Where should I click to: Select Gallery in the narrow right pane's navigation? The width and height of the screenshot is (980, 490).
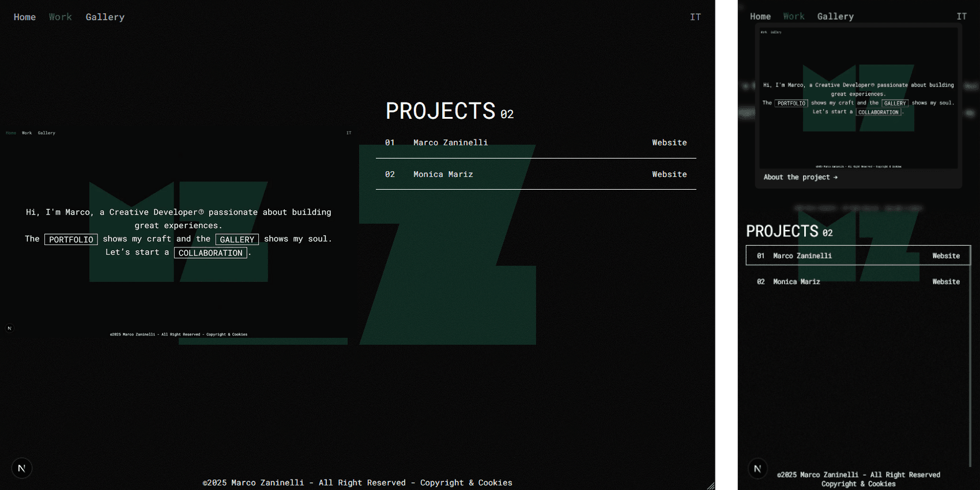(835, 17)
